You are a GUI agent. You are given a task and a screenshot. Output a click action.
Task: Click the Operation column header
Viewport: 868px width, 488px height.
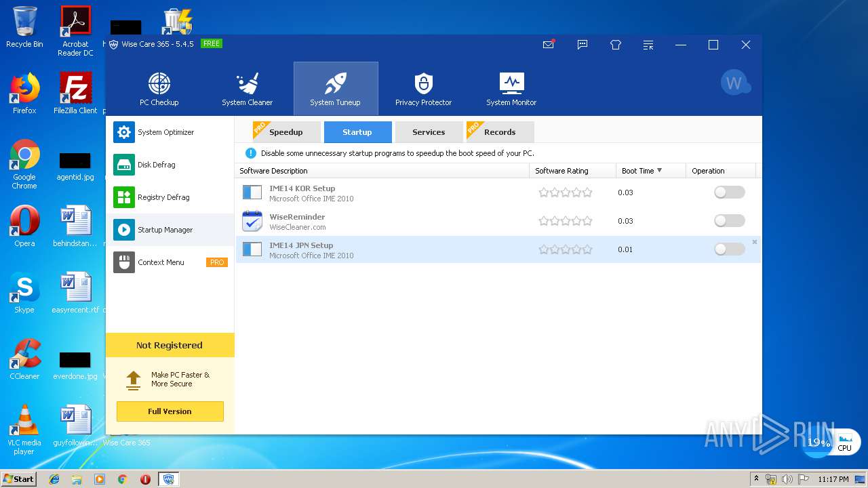coord(720,171)
